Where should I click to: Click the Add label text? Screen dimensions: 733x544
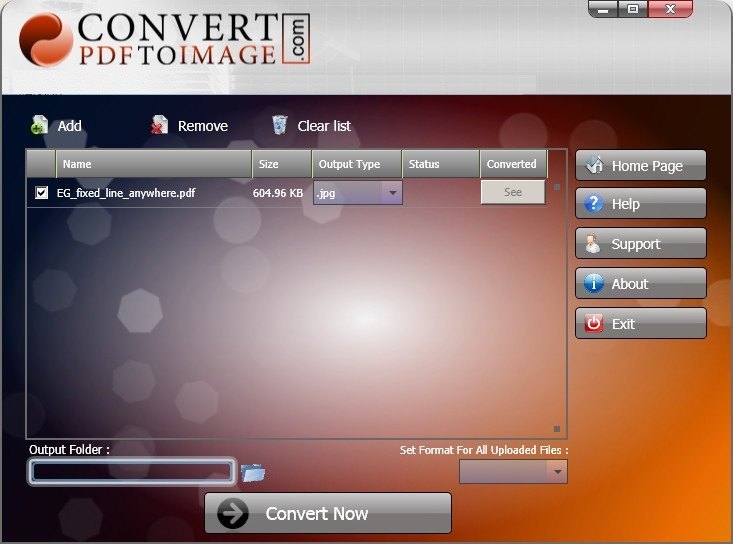[x=70, y=126]
